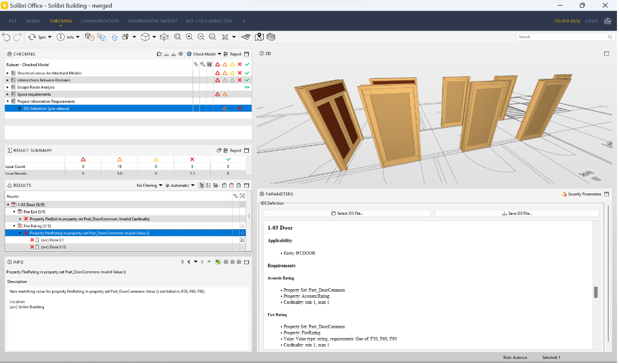Expand the Escape Route Analysis ruleset
The width and height of the screenshot is (619, 364).
(x=8, y=87)
